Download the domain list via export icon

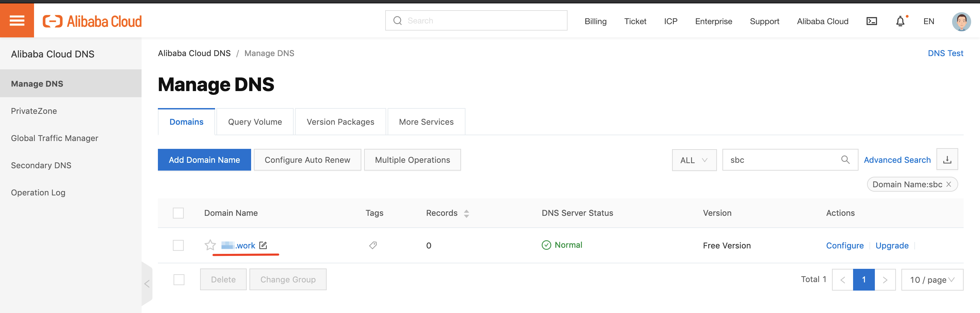pyautogui.click(x=947, y=159)
